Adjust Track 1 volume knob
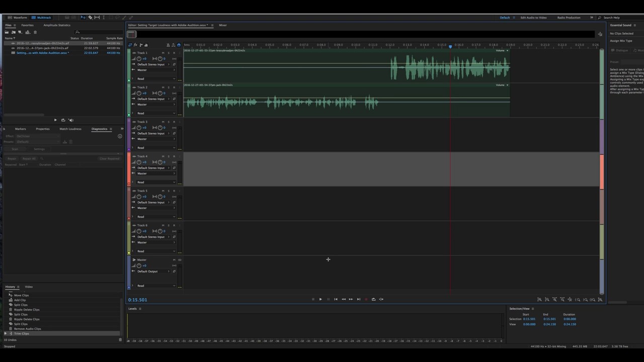This screenshot has width=644, height=362. click(139, 59)
